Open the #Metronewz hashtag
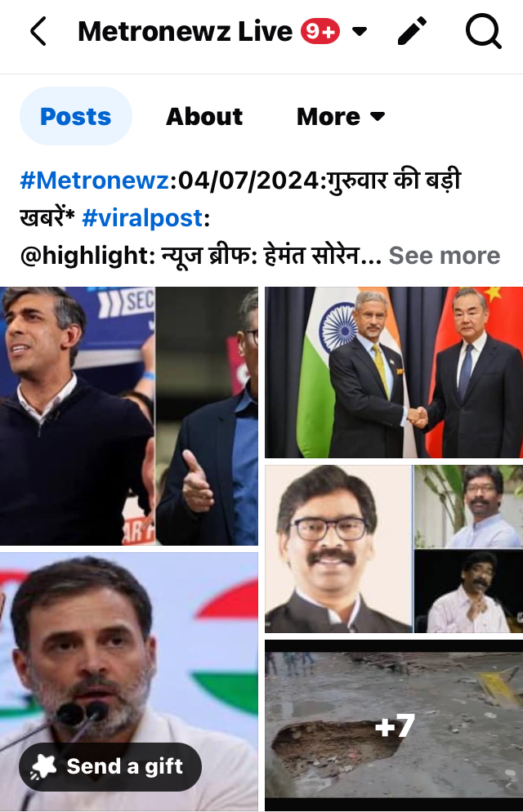Screen dimensions: 523x812 coord(94,181)
